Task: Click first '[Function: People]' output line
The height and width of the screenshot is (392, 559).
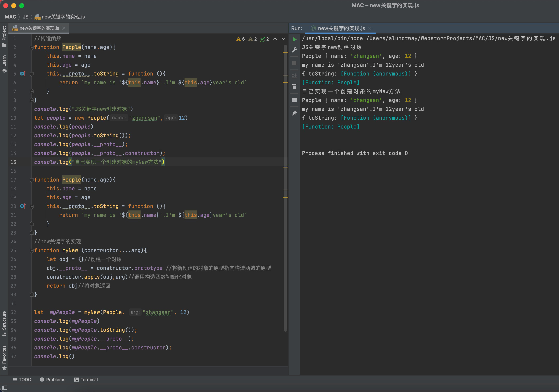Action: [x=331, y=83]
